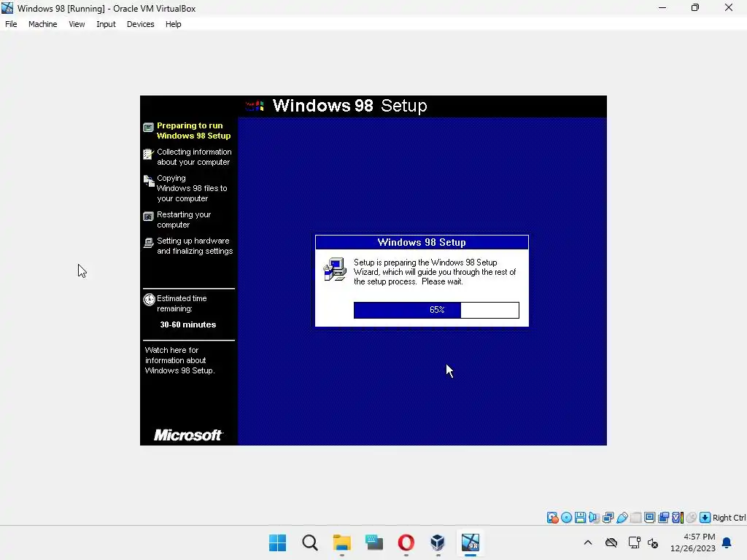Minimize the VirtualBox window
Image resolution: width=747 pixels, height=560 pixels.
(662, 7)
